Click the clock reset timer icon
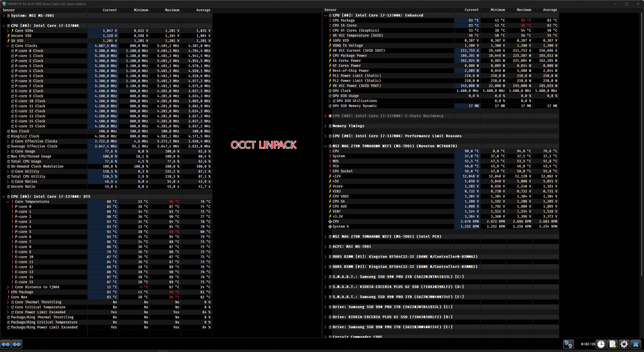 coord(601,344)
